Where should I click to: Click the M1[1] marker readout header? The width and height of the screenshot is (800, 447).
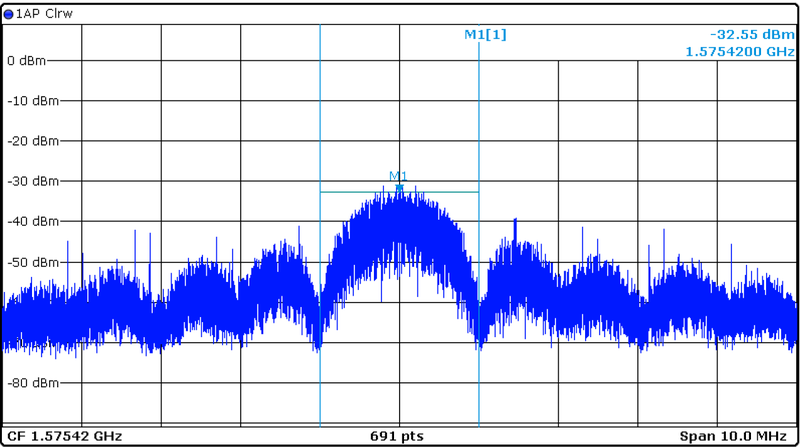pos(485,35)
